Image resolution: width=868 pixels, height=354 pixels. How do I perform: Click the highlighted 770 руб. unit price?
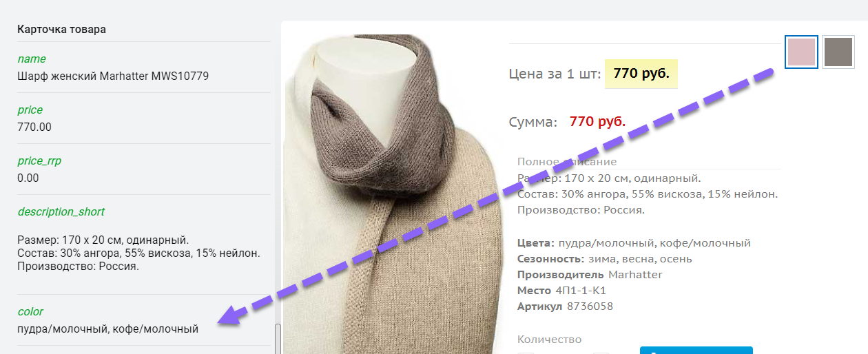[641, 74]
